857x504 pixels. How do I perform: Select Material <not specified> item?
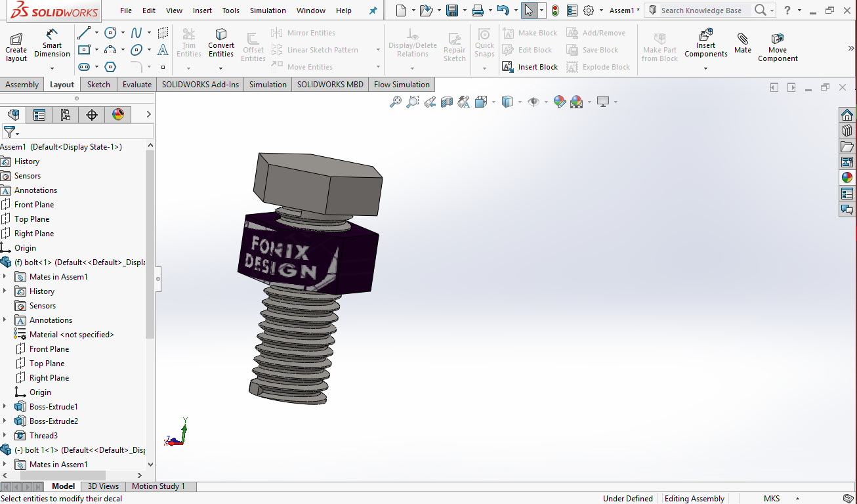point(72,335)
